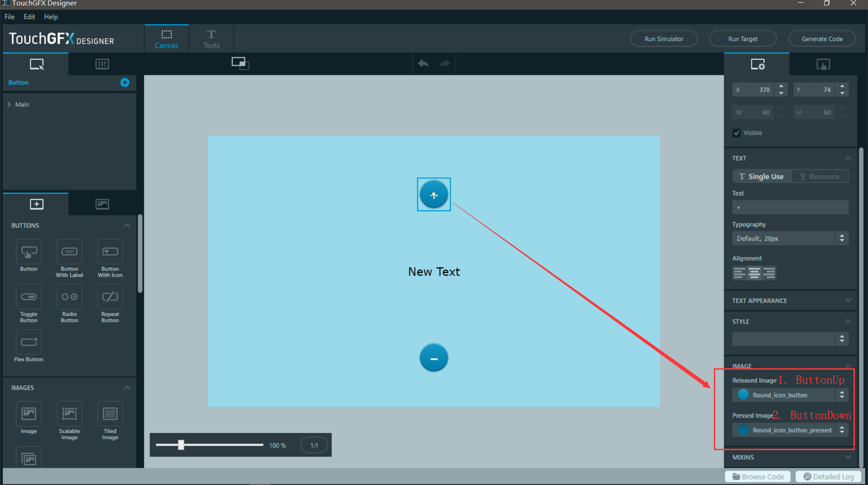Screen dimensions: 868x485
Task: Select the Flex Button widget
Action: tap(29, 346)
